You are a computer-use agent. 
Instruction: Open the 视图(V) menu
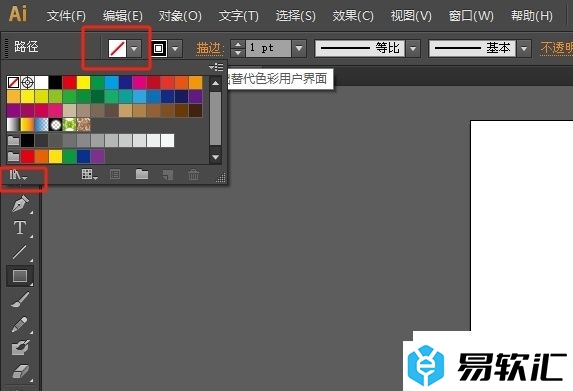[411, 16]
